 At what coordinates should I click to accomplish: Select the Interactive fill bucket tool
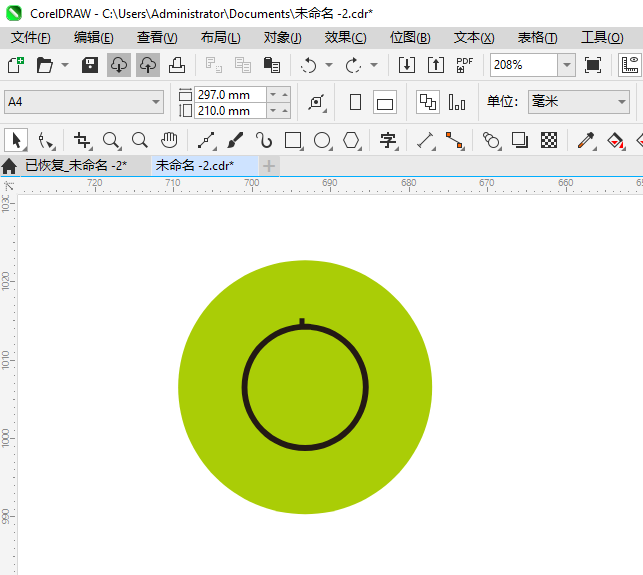[x=616, y=141]
